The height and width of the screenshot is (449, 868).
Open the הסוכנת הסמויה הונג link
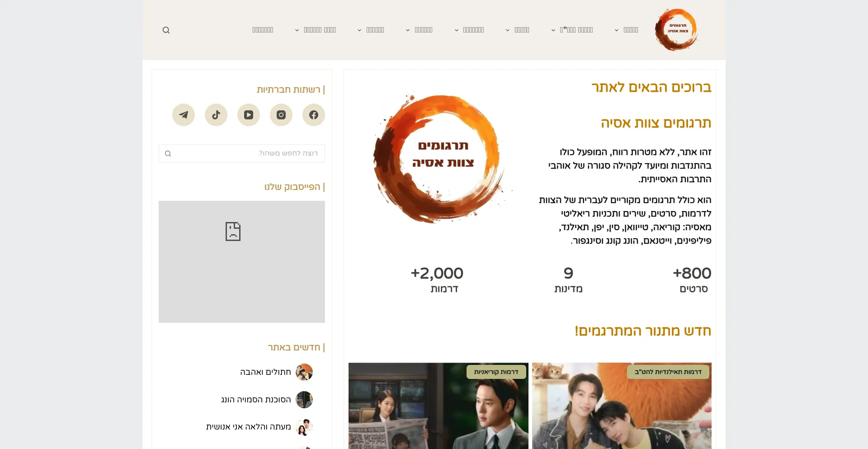tap(256, 400)
